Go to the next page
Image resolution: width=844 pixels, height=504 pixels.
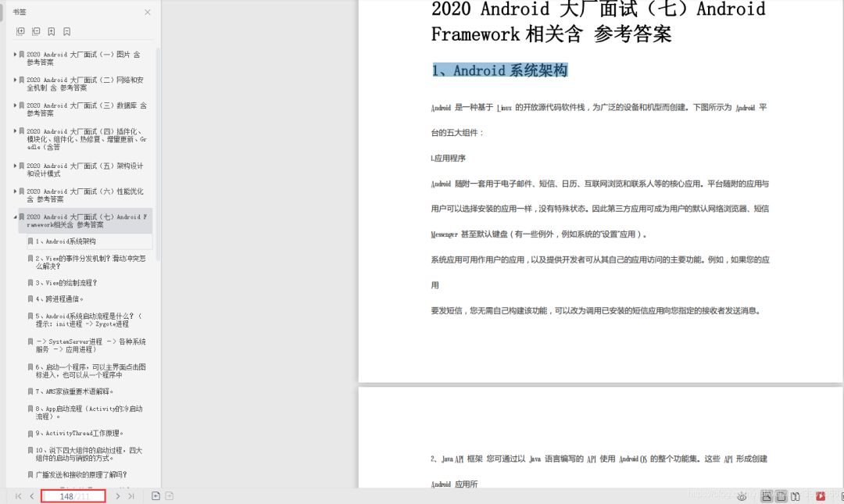click(118, 496)
